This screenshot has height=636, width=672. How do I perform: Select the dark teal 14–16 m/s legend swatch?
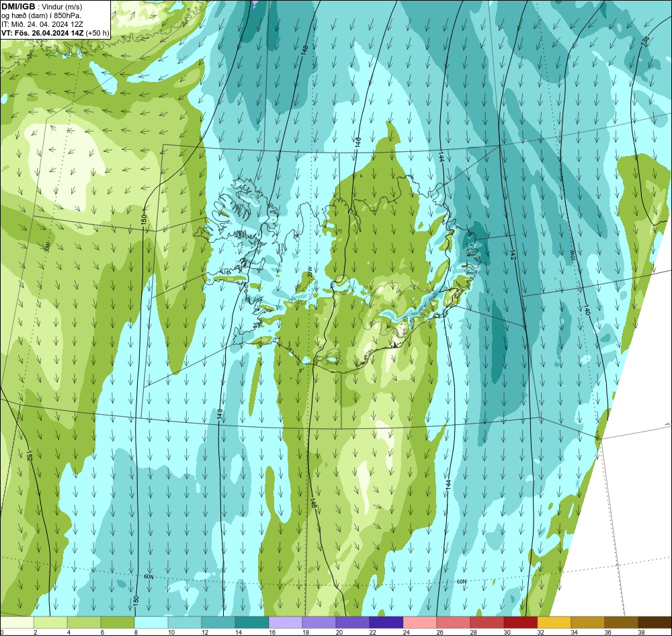click(x=252, y=623)
